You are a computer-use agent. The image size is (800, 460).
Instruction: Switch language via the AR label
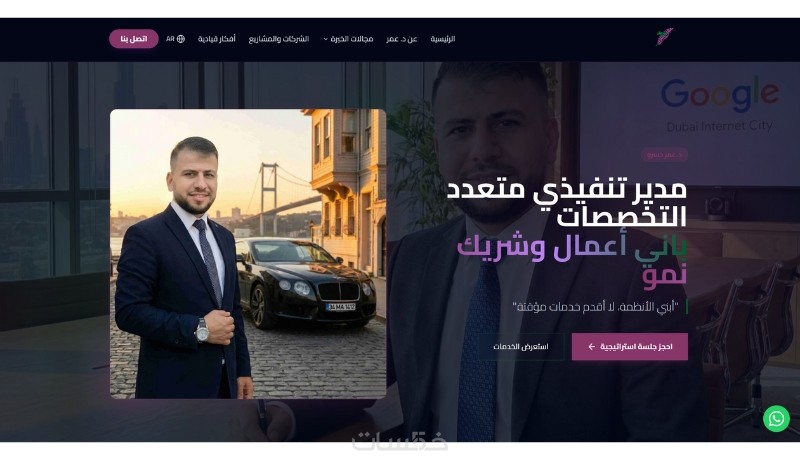170,39
